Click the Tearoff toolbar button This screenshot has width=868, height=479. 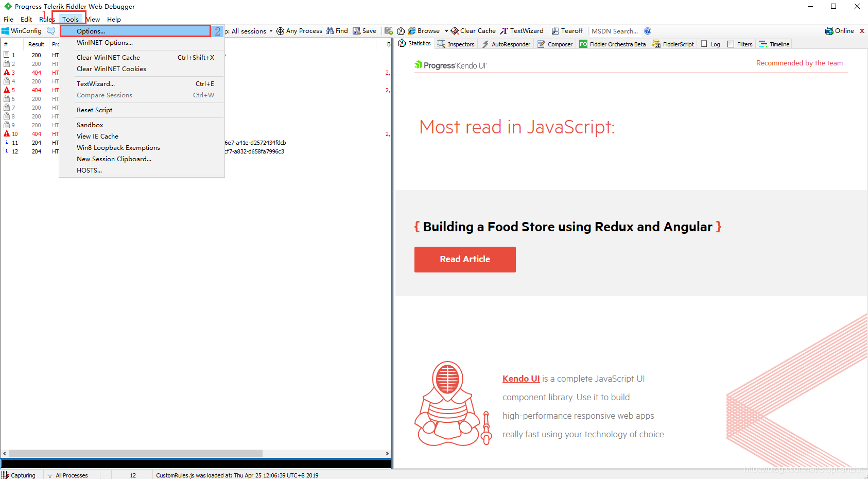(x=567, y=31)
